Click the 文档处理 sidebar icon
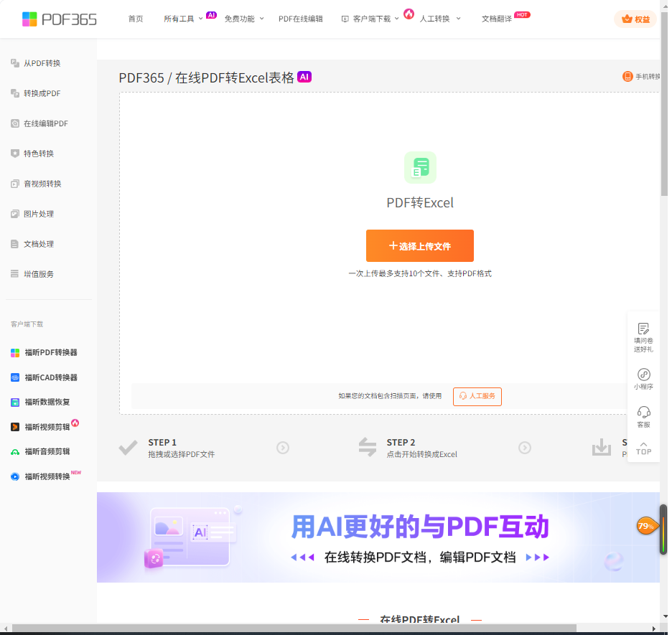 pos(15,244)
